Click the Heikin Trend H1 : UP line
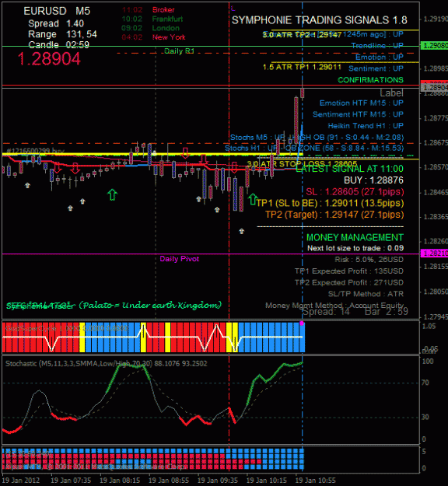448x486 pixels. click(x=366, y=126)
